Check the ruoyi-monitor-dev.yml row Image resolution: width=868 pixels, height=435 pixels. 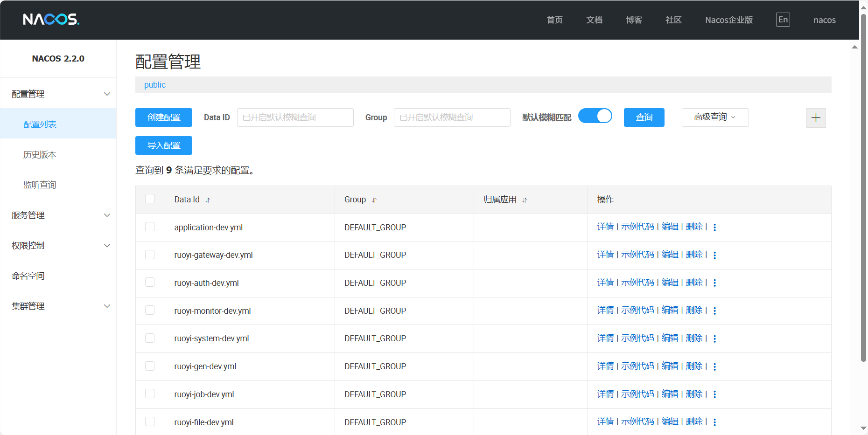[150, 310]
